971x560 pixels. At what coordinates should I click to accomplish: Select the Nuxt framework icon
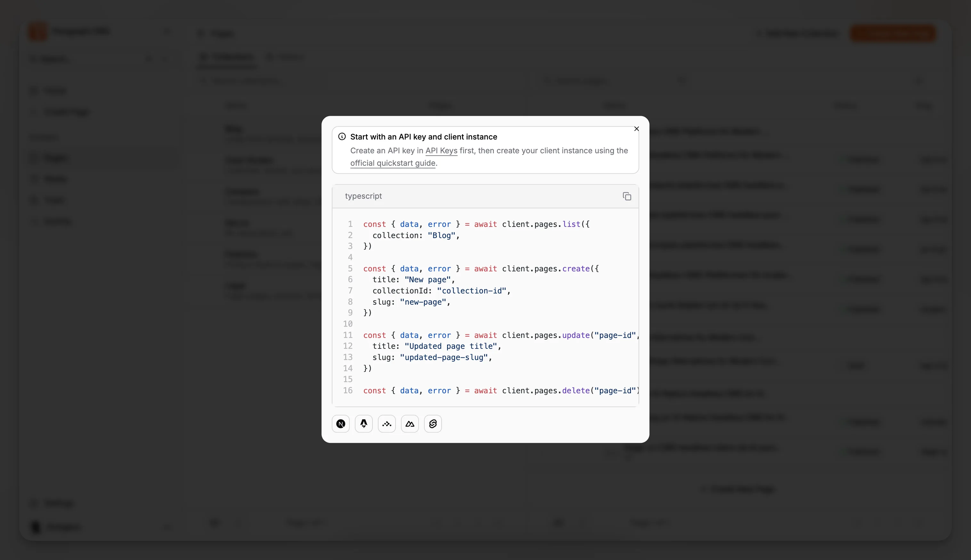pos(410,424)
